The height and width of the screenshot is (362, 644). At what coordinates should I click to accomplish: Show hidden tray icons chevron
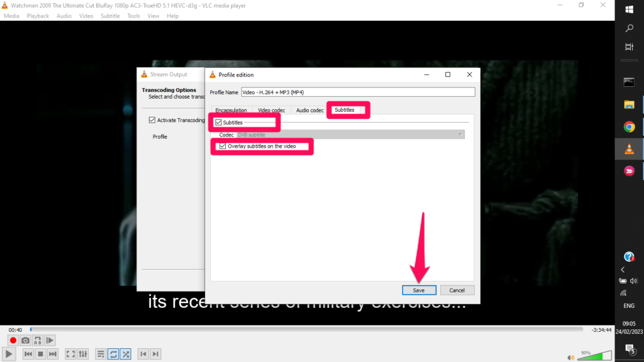coord(623,270)
